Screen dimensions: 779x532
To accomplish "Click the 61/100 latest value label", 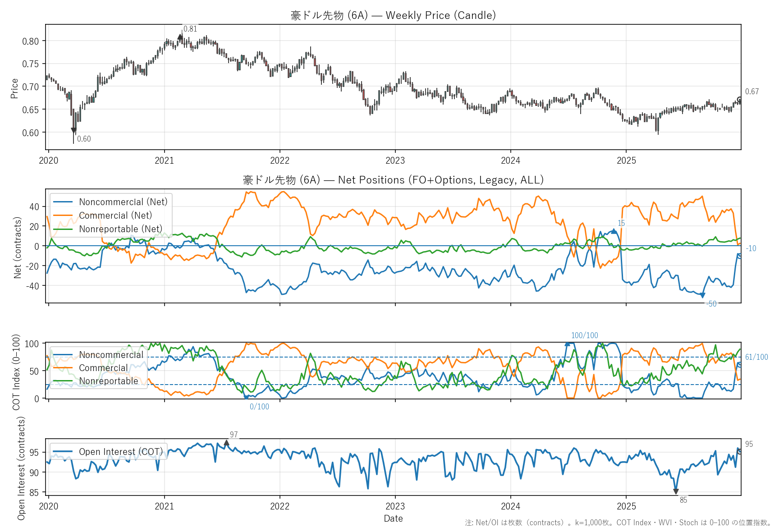I will tap(756, 357).
